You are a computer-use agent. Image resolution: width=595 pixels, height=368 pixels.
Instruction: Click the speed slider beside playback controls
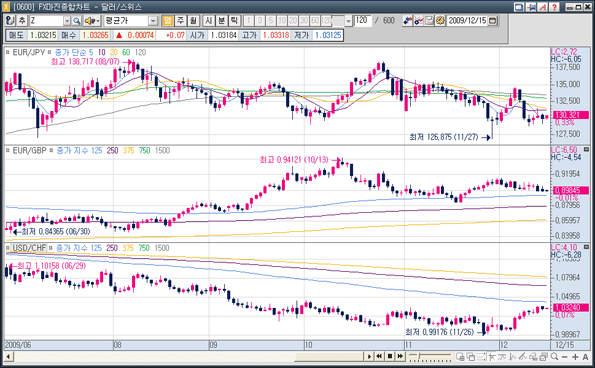(430, 356)
